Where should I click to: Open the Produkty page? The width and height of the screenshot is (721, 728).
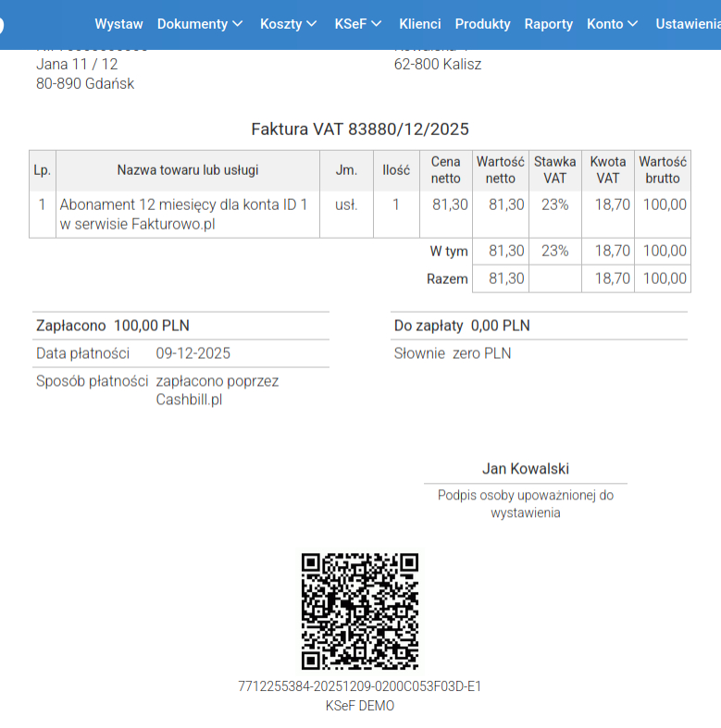[x=482, y=24]
